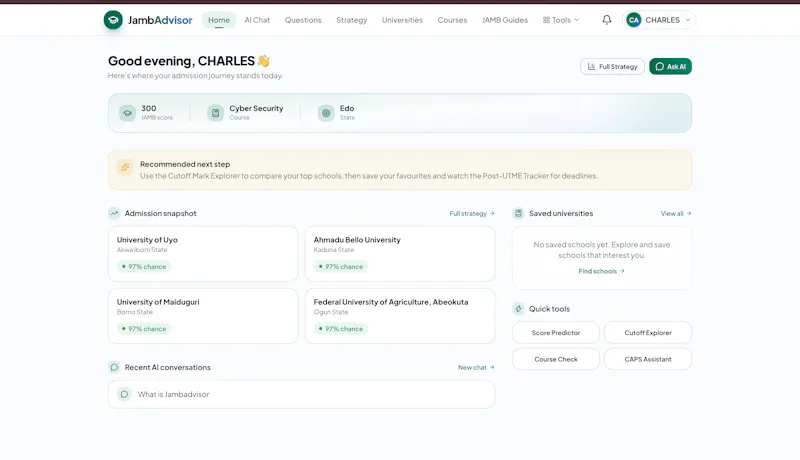
Task: Open the CAPS Assistant tool
Action: pyautogui.click(x=648, y=359)
